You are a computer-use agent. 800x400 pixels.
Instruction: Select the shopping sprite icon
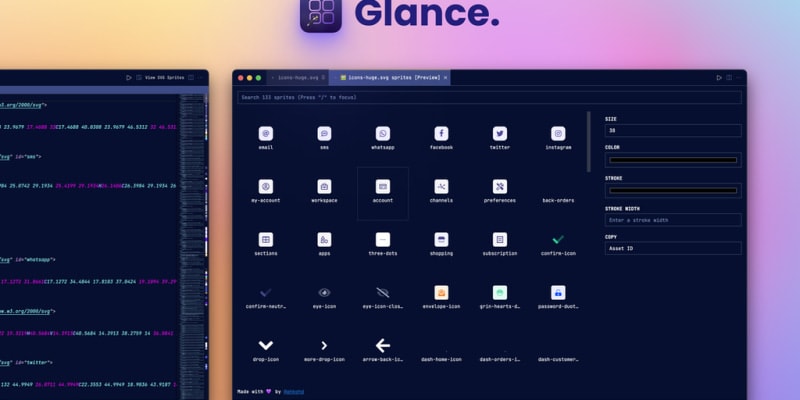(x=441, y=240)
